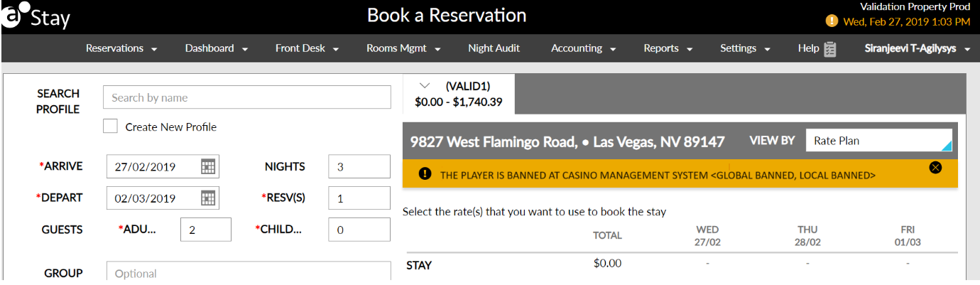980x285 pixels.
Task: Click the Search by name field
Action: 247,97
